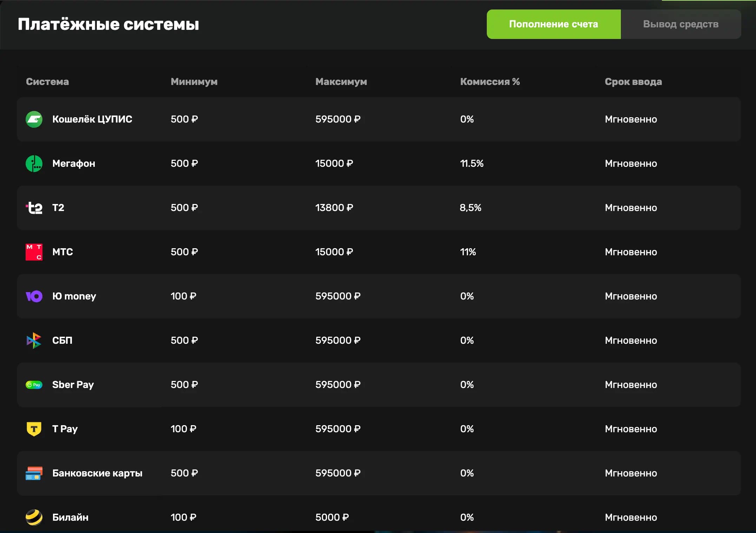Screen dimensions: 756x533
Task: Select the Банковские карты label
Action: click(x=97, y=473)
